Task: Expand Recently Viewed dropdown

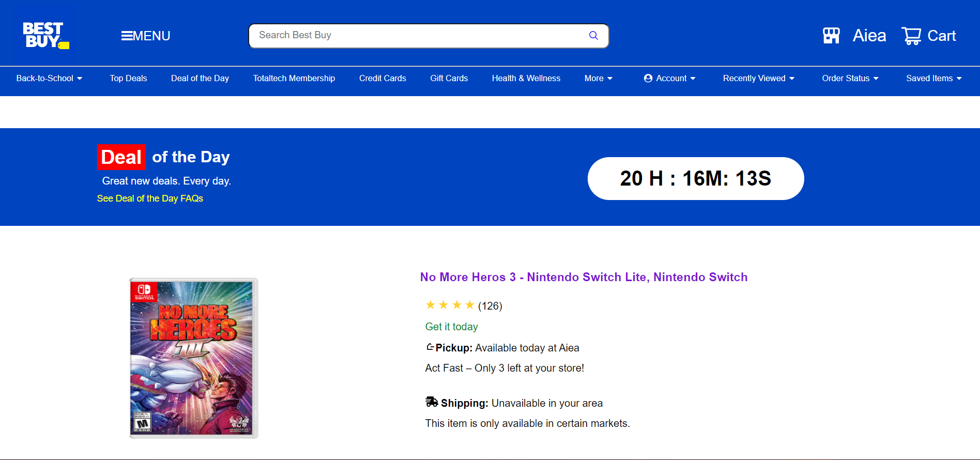Action: pyautogui.click(x=759, y=78)
